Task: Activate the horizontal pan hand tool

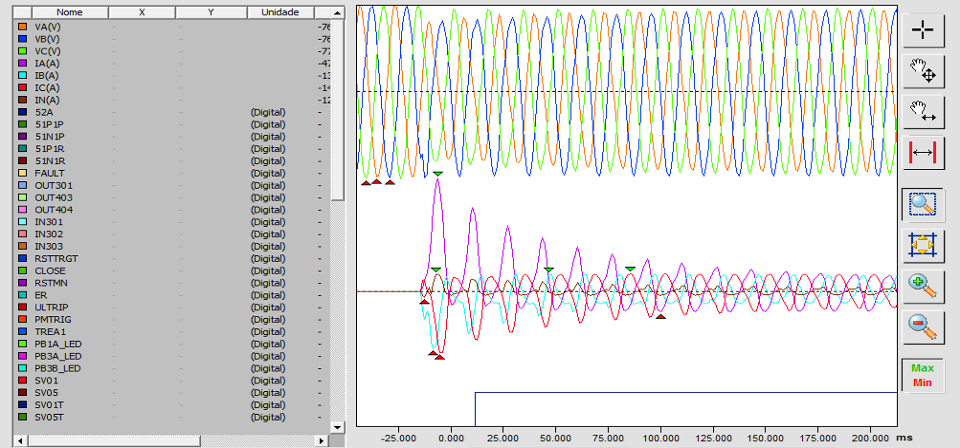Action: tap(923, 112)
